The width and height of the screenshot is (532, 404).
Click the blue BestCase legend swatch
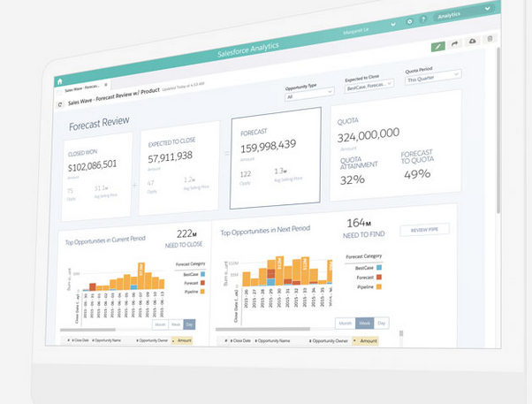point(377,266)
